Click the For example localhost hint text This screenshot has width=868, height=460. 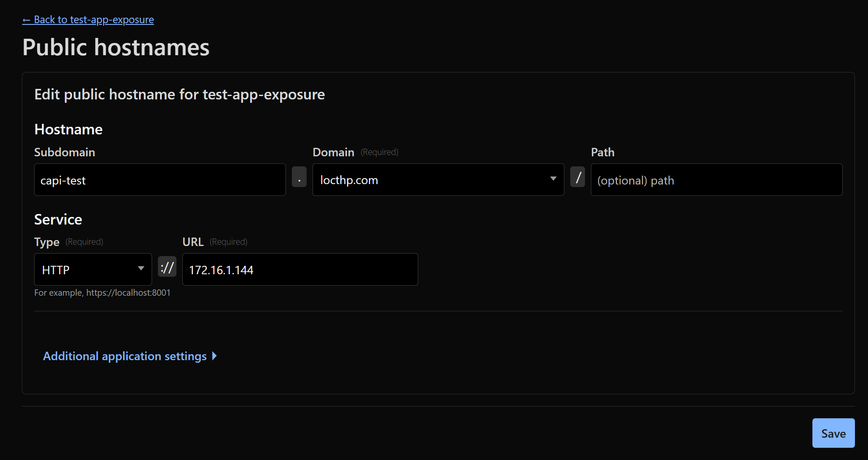[102, 293]
